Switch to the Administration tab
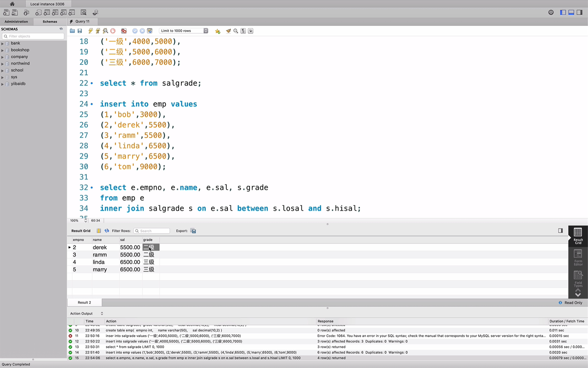 16,22
